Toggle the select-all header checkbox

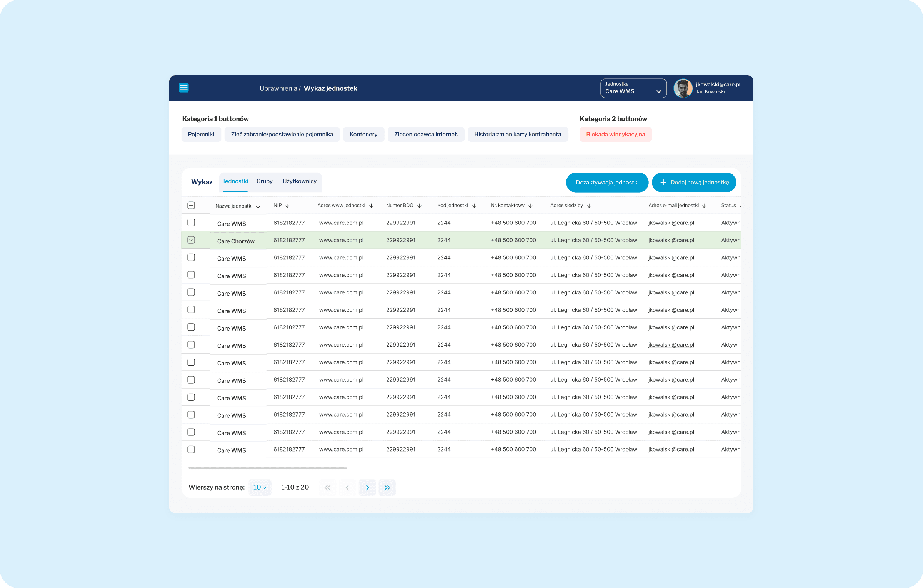coord(191,206)
